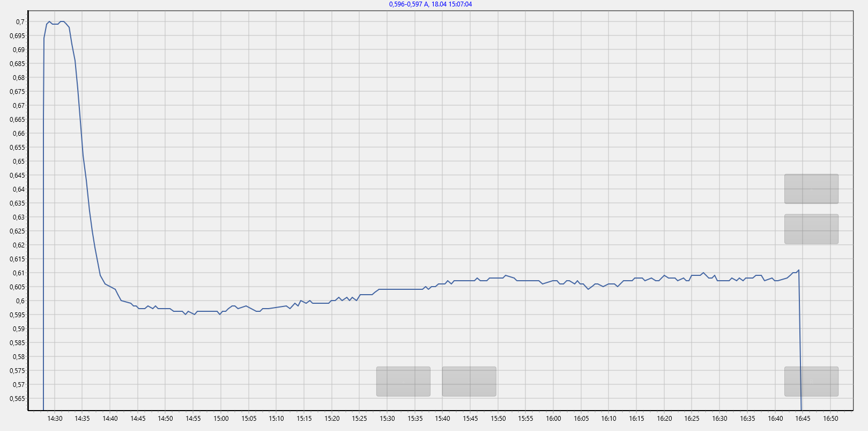The image size is (868, 431).
Task: Click the second gray overlay button under the curve
Action: tap(469, 381)
